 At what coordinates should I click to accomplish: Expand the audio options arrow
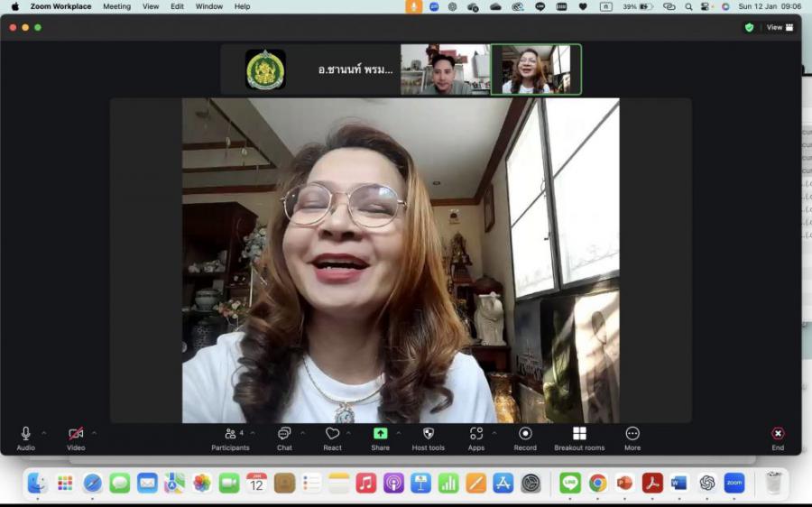tap(44, 433)
